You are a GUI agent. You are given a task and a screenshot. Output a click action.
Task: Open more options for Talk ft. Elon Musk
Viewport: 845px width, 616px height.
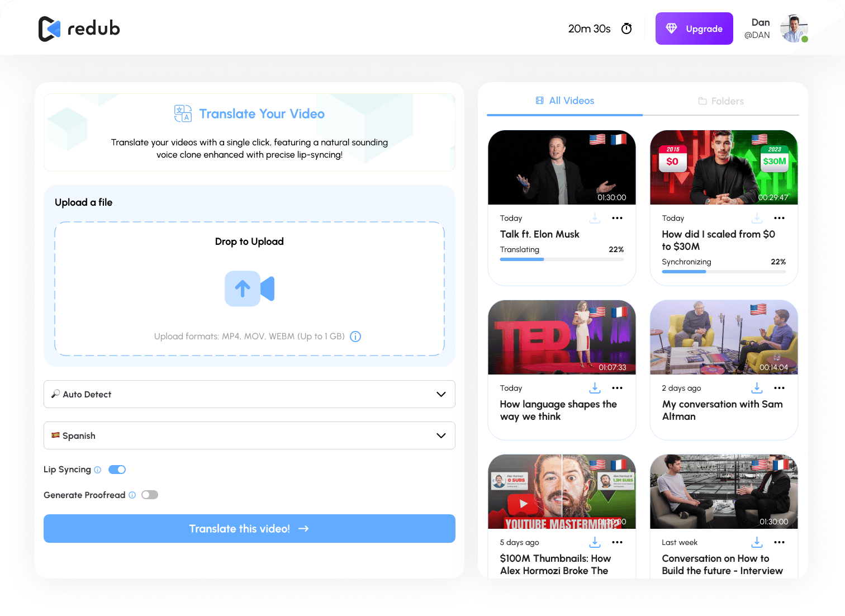tap(617, 218)
